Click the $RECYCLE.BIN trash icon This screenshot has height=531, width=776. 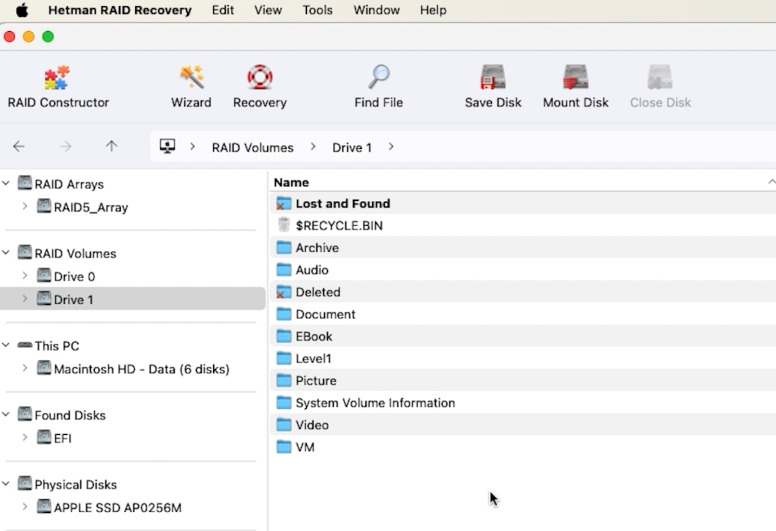[x=284, y=225]
